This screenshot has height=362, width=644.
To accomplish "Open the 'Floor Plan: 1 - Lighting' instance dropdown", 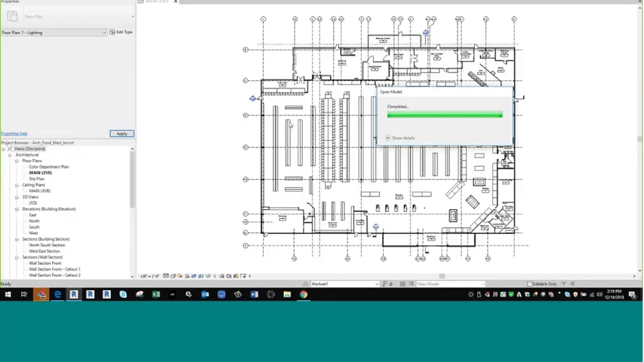I will pyautogui.click(x=54, y=33).
